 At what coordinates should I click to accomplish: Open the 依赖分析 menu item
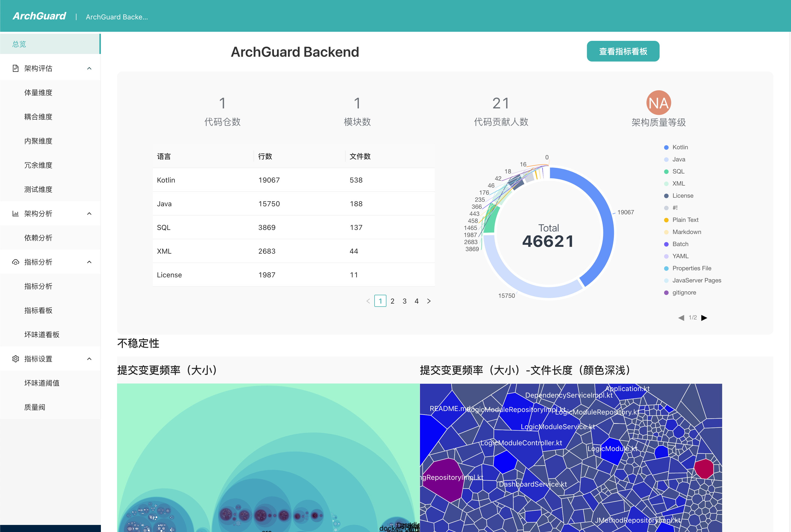tap(38, 238)
